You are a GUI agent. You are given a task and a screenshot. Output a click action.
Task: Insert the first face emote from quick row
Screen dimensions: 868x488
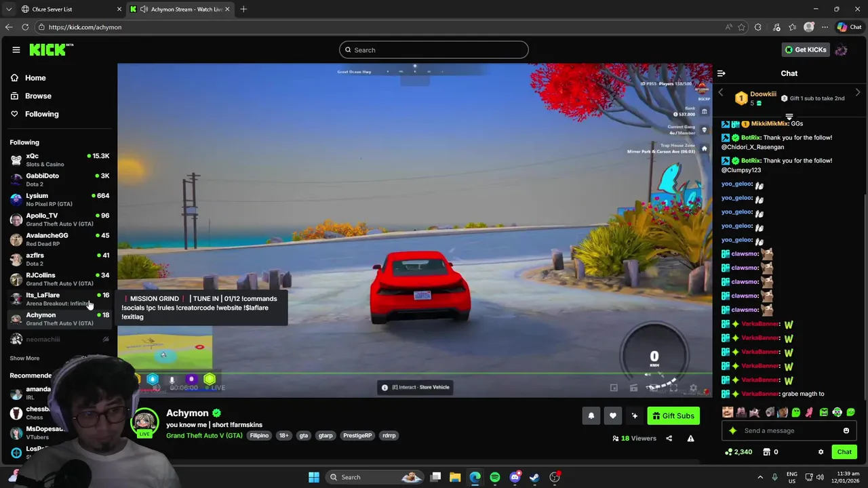(x=728, y=412)
